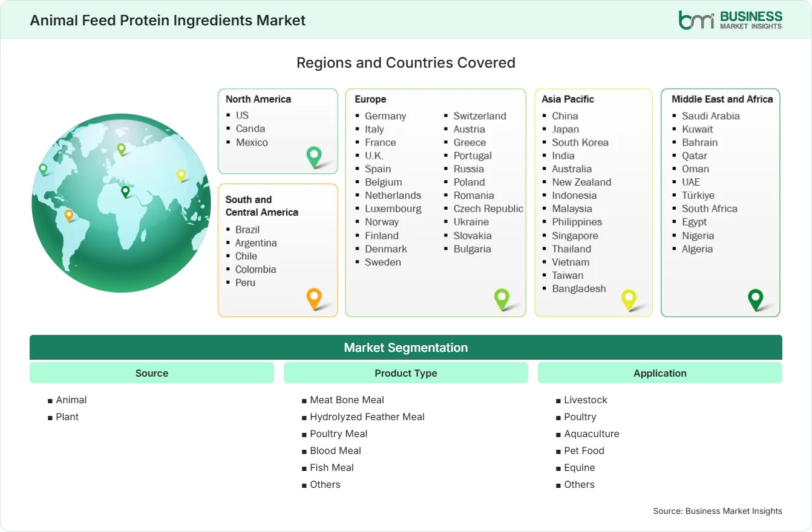This screenshot has width=812, height=532.
Task: Click 'UAE' in Middle East list
Action: [x=691, y=182]
